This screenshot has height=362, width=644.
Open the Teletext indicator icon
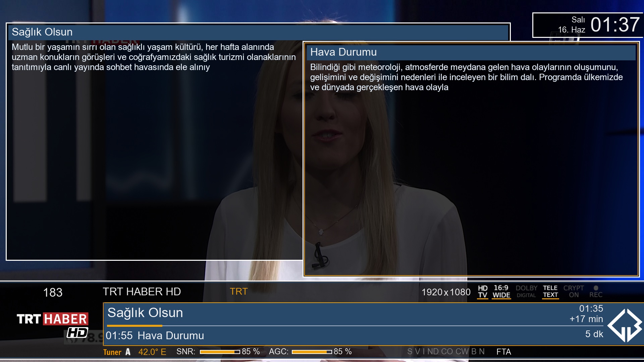click(550, 292)
